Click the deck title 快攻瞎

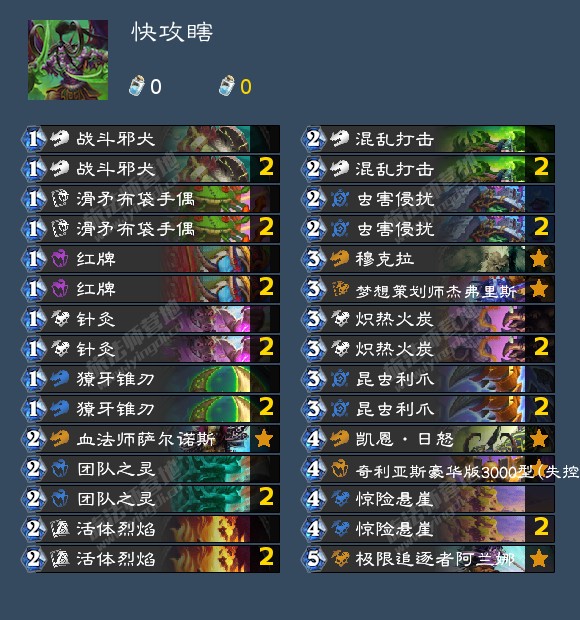pyautogui.click(x=172, y=32)
